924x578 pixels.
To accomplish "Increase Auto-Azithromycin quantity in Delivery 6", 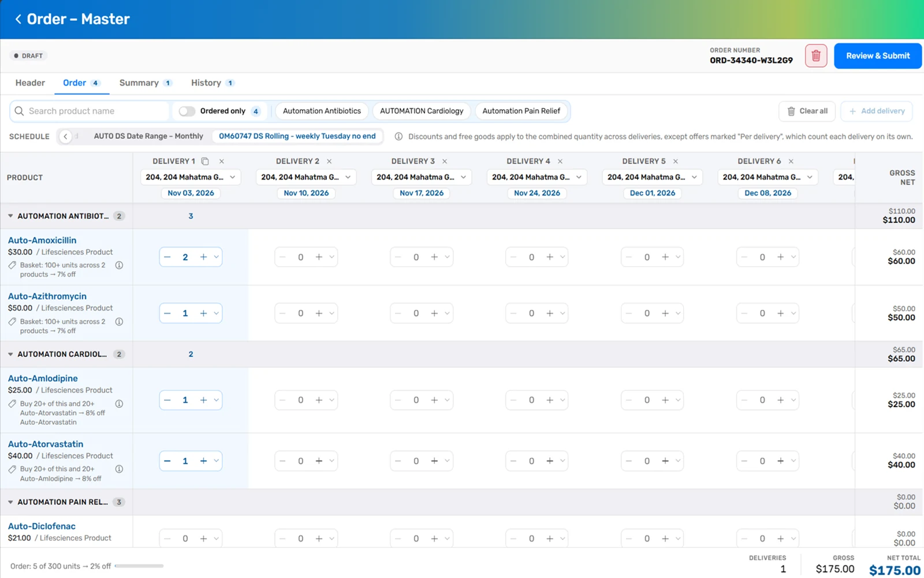I will (781, 313).
